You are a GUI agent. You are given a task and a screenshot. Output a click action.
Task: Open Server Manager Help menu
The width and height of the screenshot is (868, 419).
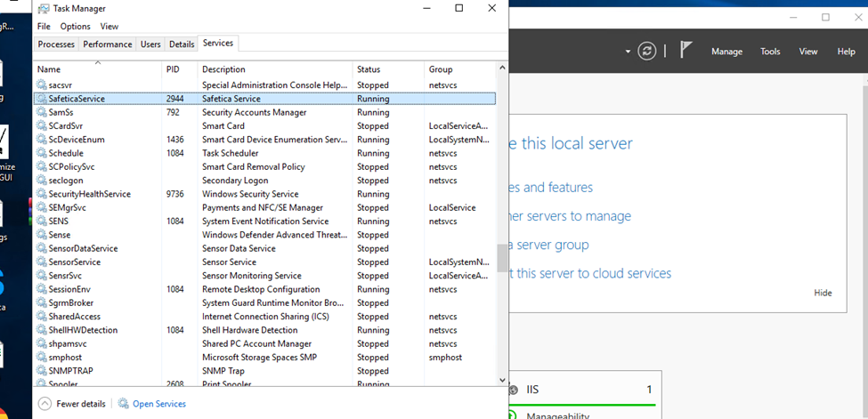[846, 52]
